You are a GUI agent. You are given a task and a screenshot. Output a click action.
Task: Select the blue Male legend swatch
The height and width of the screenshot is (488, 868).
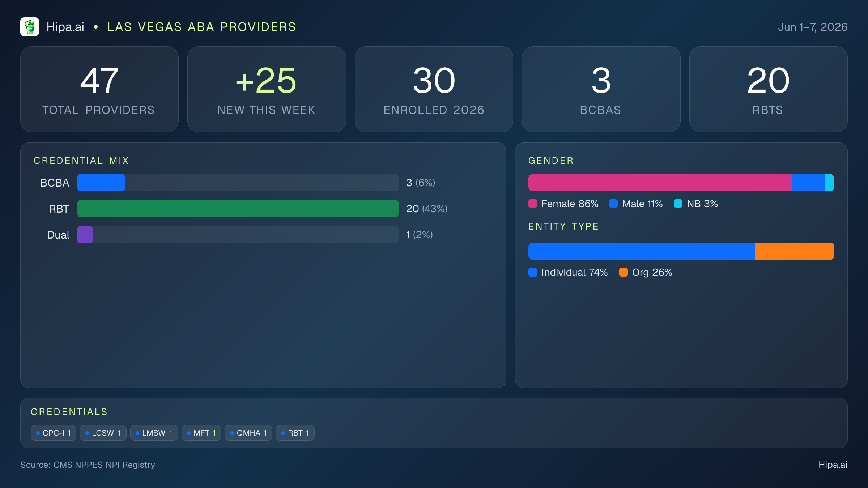[613, 204]
